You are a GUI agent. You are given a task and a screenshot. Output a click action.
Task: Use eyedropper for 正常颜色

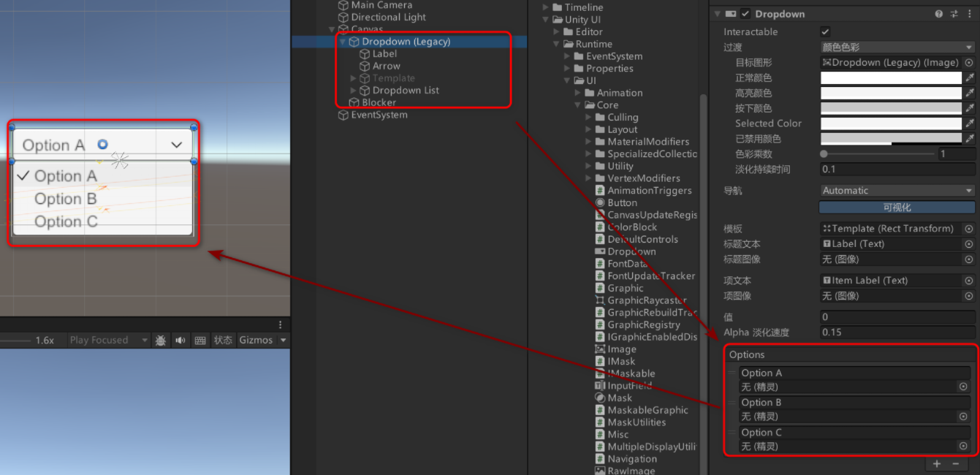click(970, 77)
